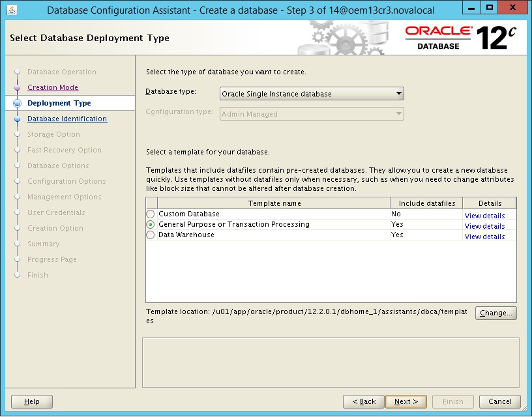Click the Storage Option step
The image size is (532, 417).
[53, 134]
